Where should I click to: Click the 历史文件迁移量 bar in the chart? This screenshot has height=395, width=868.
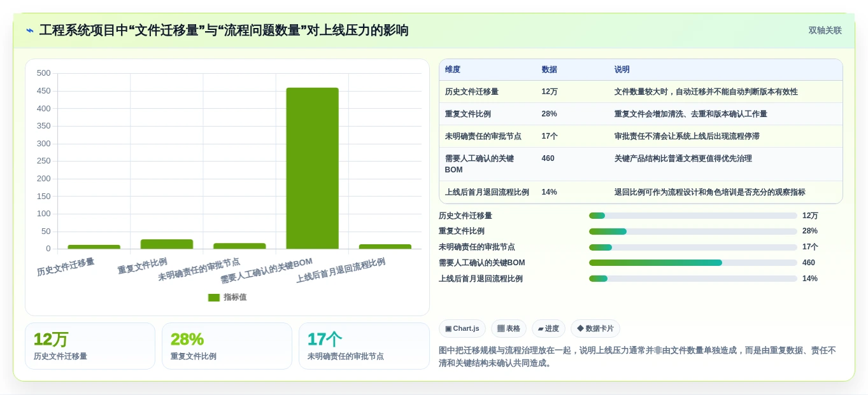(94, 247)
